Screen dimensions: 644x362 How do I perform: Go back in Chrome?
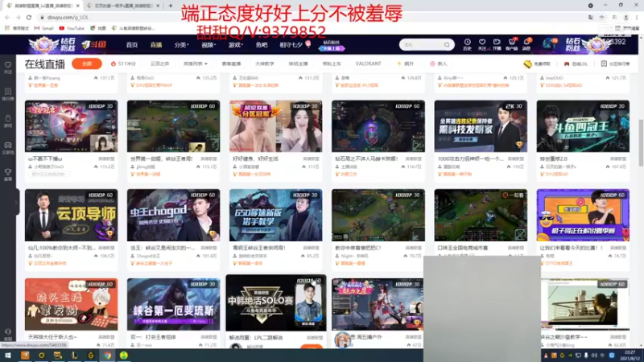tap(7, 17)
